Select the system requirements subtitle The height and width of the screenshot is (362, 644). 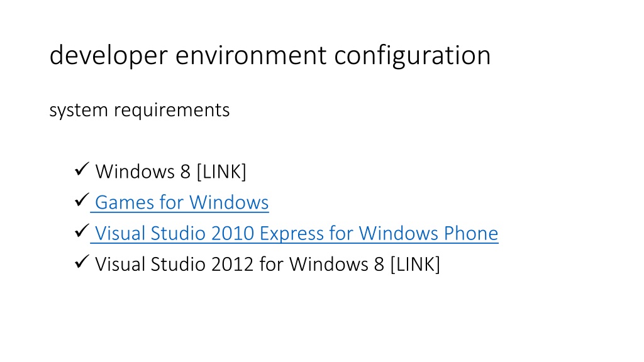(140, 110)
